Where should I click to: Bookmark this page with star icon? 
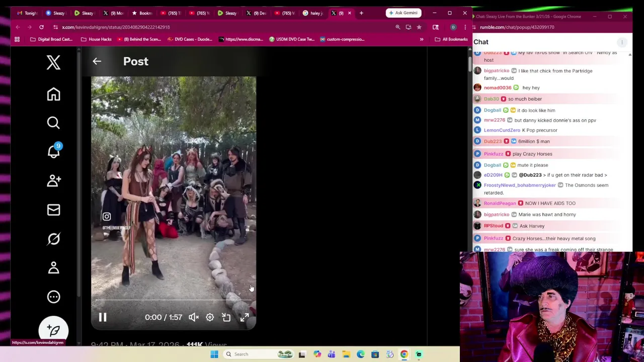(x=419, y=27)
